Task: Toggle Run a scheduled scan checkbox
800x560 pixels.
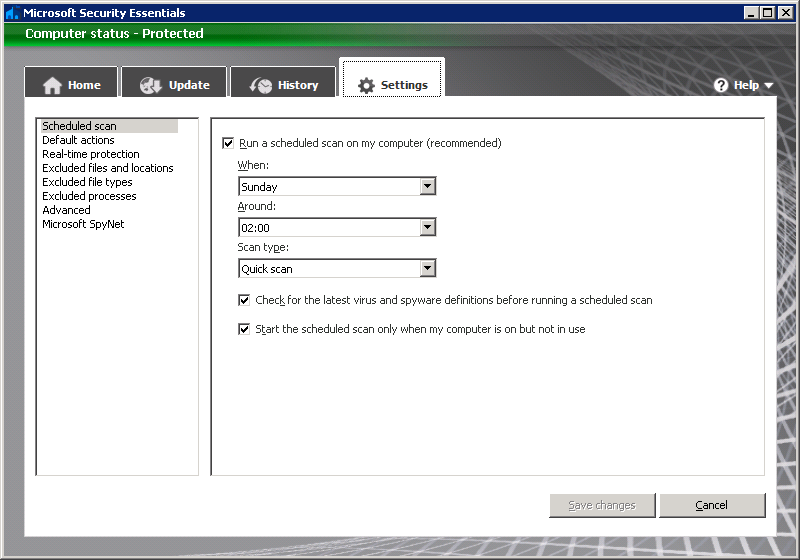Action: pos(228,143)
